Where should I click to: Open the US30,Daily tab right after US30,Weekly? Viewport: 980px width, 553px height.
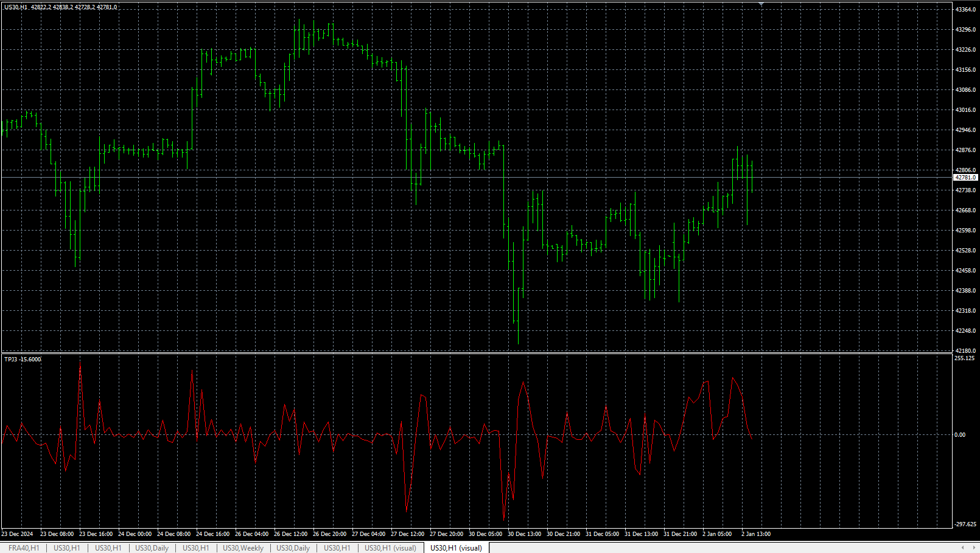[x=293, y=548]
